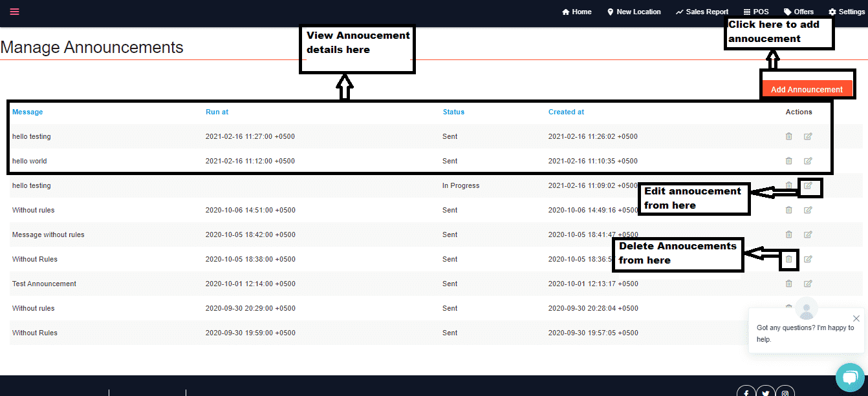868x396 pixels.
Task: Close the chat help popup
Action: click(x=856, y=318)
